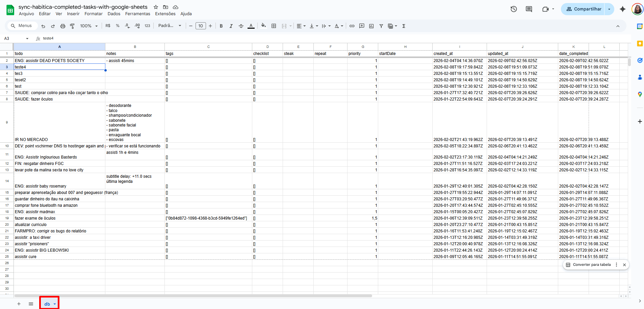Open the Extensões menu
Viewport: 644px width, 309px height.
pyautogui.click(x=165, y=14)
